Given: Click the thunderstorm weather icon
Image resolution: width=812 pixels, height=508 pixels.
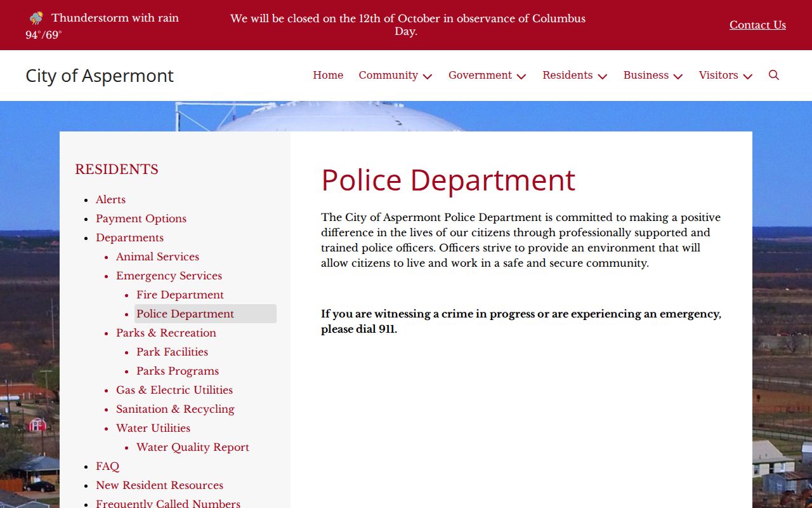Looking at the screenshot, I should (x=37, y=18).
